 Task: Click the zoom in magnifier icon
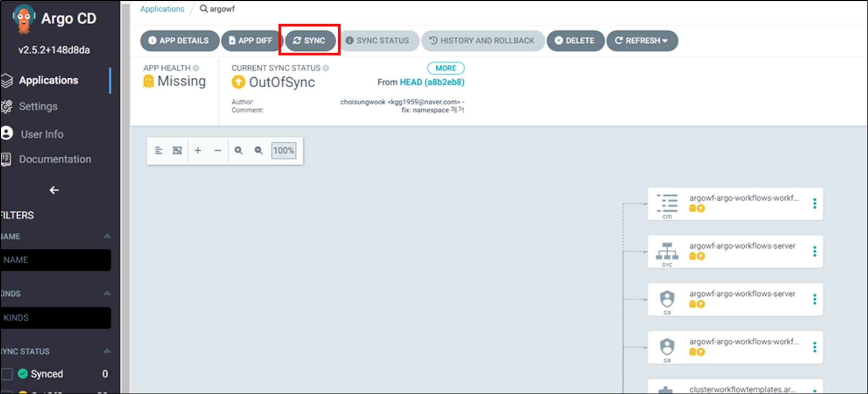(x=238, y=150)
